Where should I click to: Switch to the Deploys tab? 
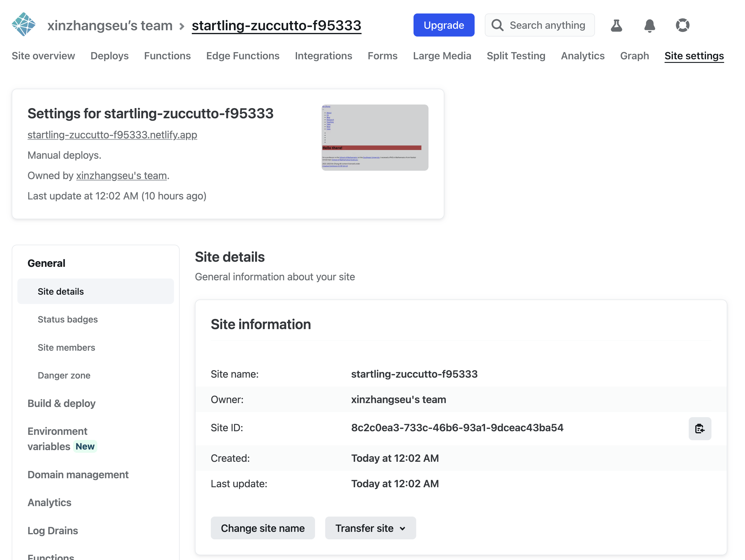click(x=110, y=56)
